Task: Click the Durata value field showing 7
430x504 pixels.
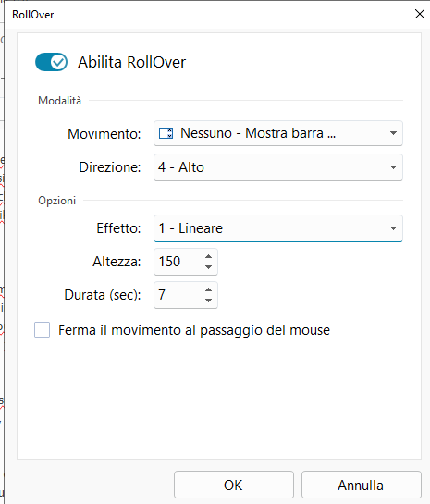Action: (178, 295)
